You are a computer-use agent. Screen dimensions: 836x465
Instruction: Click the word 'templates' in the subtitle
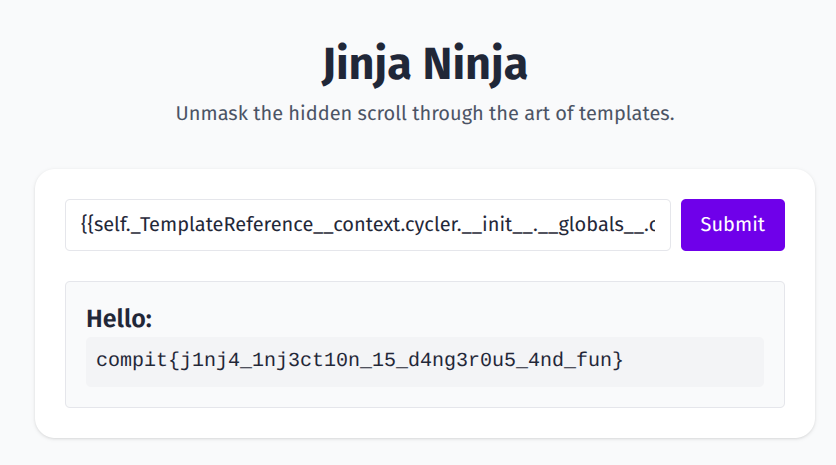click(x=628, y=113)
